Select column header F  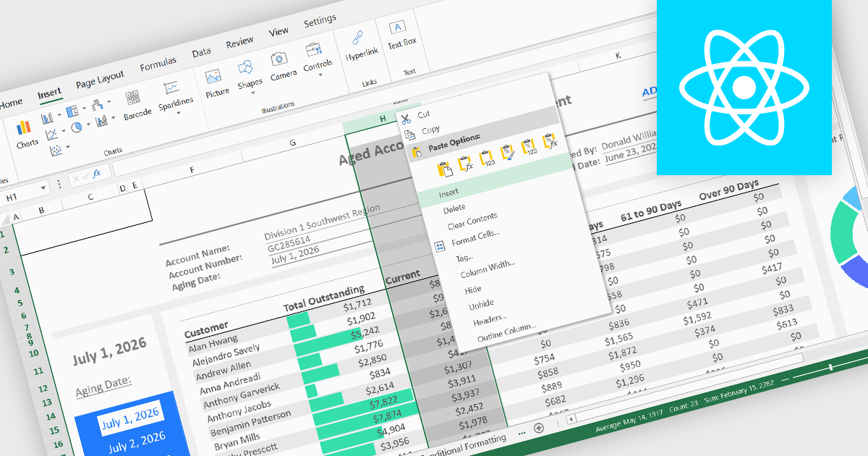click(x=192, y=171)
